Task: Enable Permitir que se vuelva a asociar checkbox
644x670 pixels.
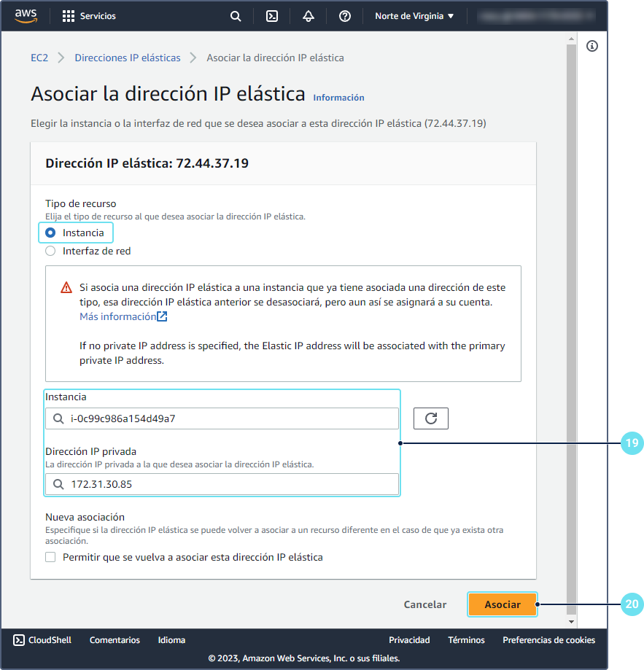Action: click(x=50, y=557)
